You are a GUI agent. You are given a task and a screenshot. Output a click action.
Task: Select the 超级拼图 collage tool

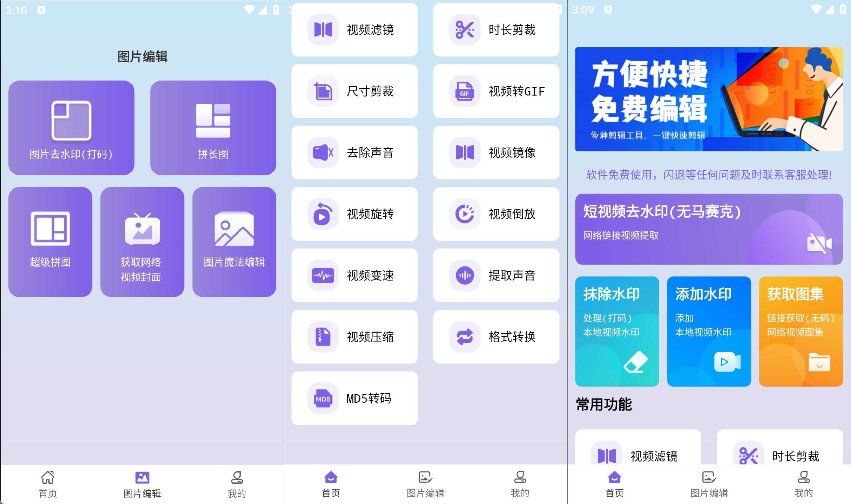point(50,242)
